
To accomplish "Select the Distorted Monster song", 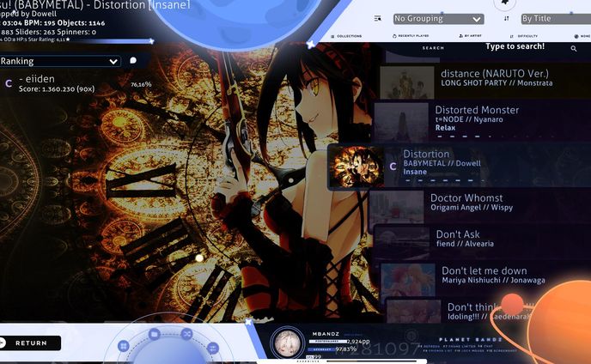I will pos(483,121).
